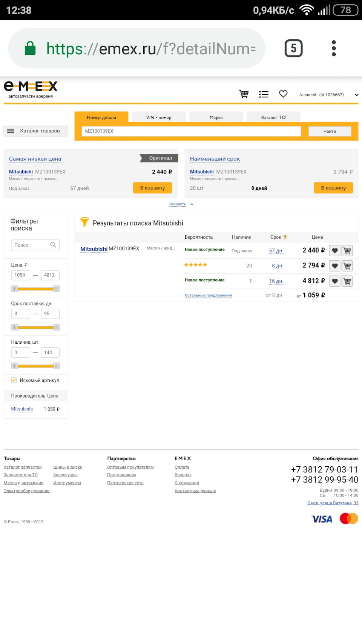Open Mitsubishi link in results row
The height and width of the screenshot is (644, 362).
94,249
